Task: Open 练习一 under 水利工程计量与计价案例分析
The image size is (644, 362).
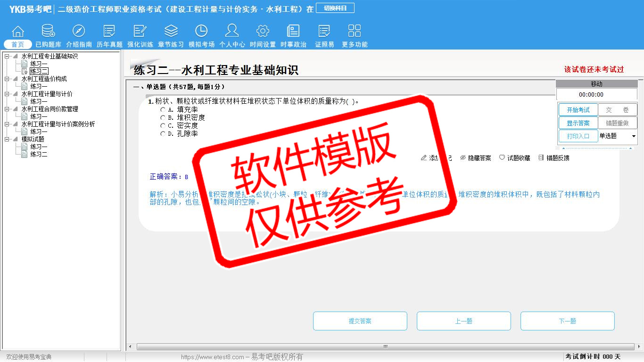Action: [x=39, y=132]
